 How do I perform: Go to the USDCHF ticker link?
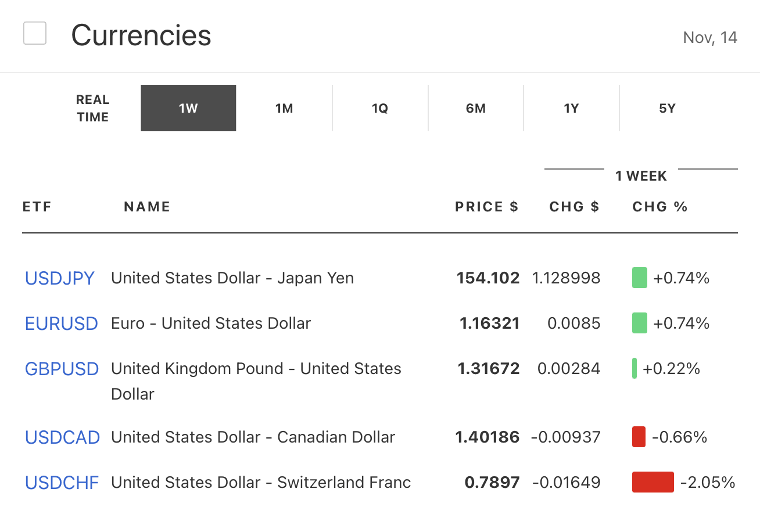(x=62, y=483)
